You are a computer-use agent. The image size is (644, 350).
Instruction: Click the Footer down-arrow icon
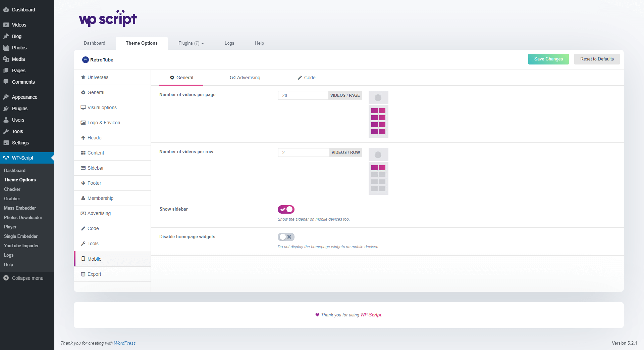83,183
